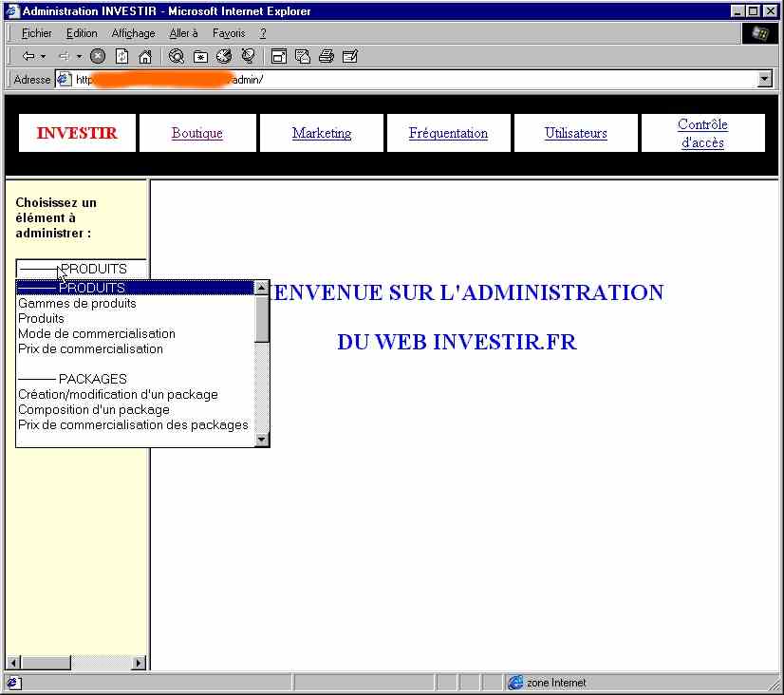784x695 pixels.
Task: Open the Forward history dropdown arrow
Action: (79, 57)
